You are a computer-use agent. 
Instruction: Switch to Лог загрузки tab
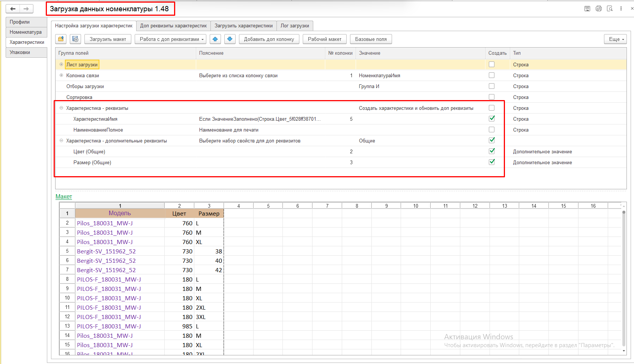tap(294, 25)
